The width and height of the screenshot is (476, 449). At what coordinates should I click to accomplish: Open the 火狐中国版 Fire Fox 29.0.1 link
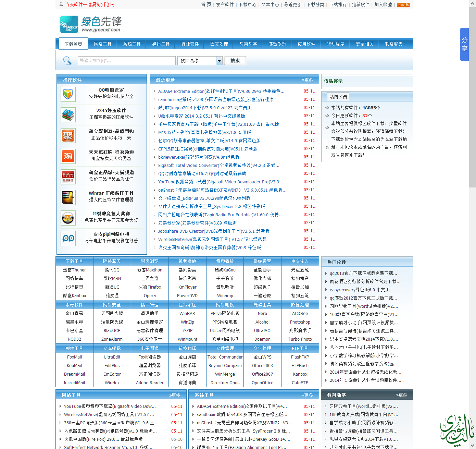(x=103, y=439)
